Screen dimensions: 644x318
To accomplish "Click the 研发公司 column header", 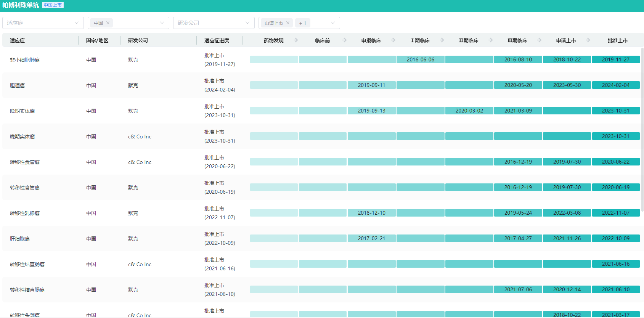I will (x=138, y=40).
